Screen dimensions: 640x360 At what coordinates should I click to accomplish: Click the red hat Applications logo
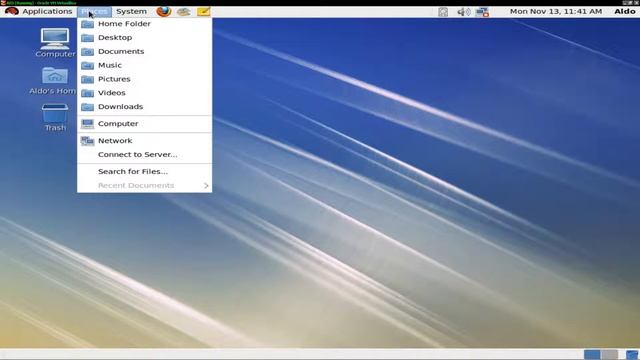(12, 11)
